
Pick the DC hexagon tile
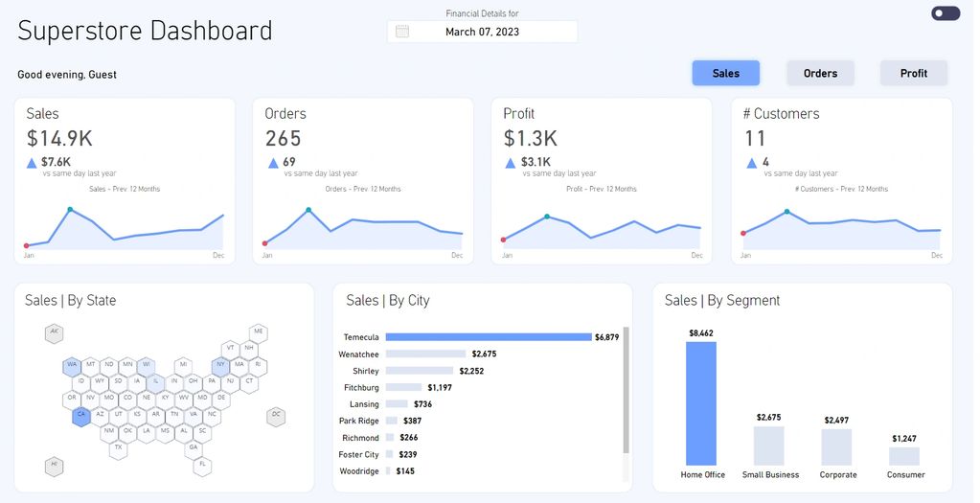277,415
